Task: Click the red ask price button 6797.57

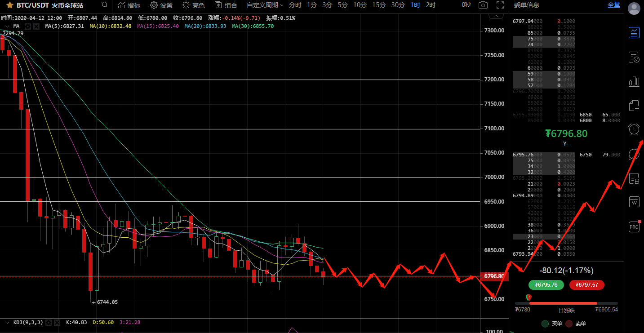Action: point(587,285)
